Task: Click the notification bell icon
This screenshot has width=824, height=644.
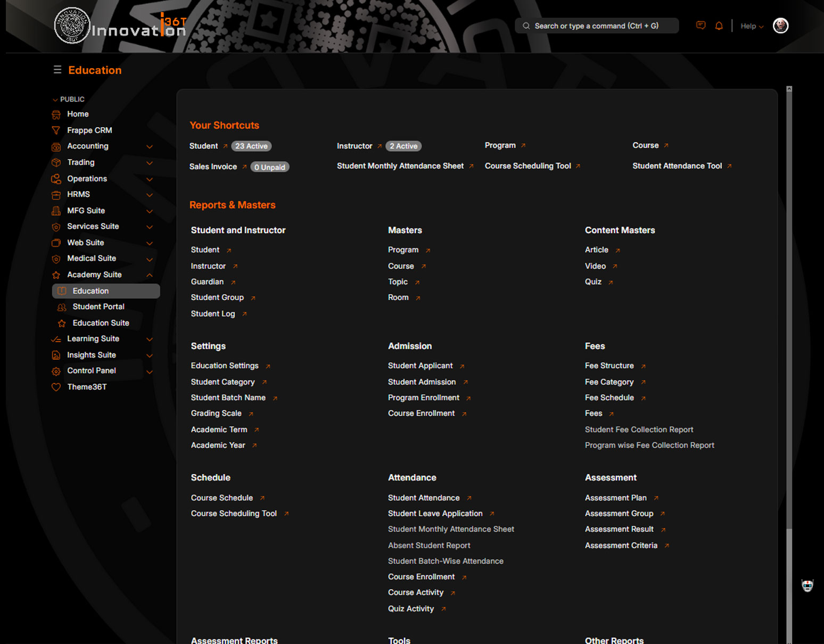Action: [719, 26]
